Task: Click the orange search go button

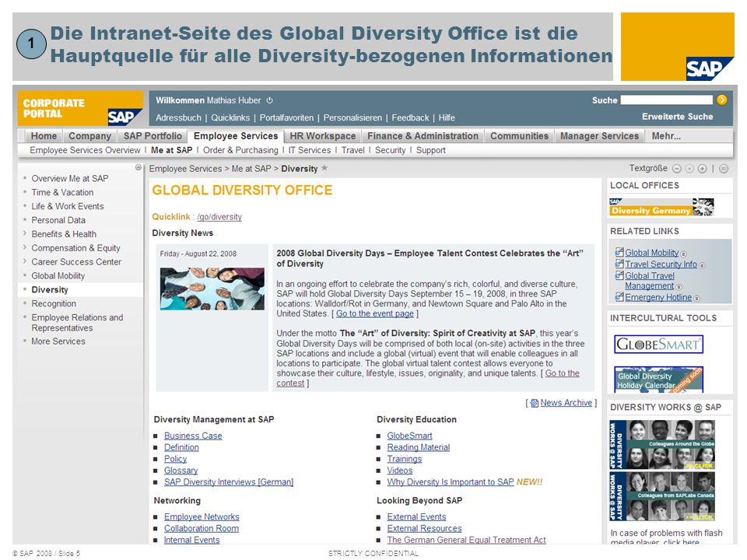Action: (722, 100)
